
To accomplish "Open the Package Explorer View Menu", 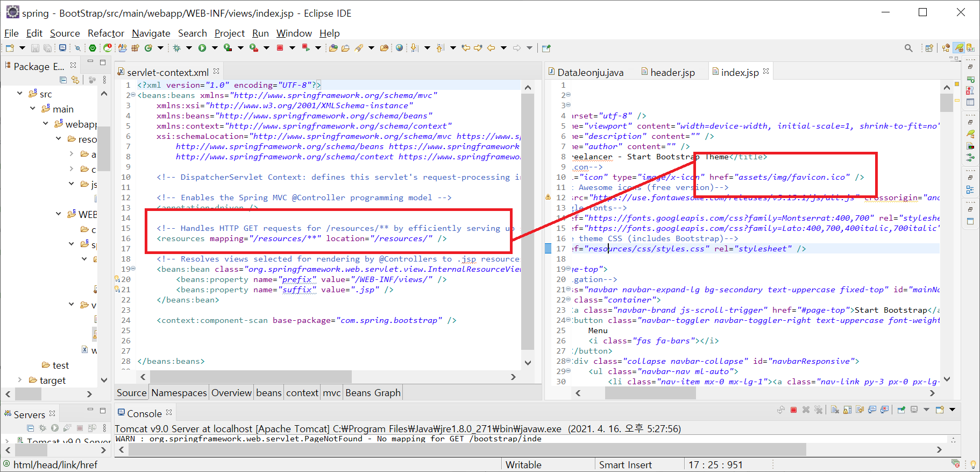I will (104, 80).
